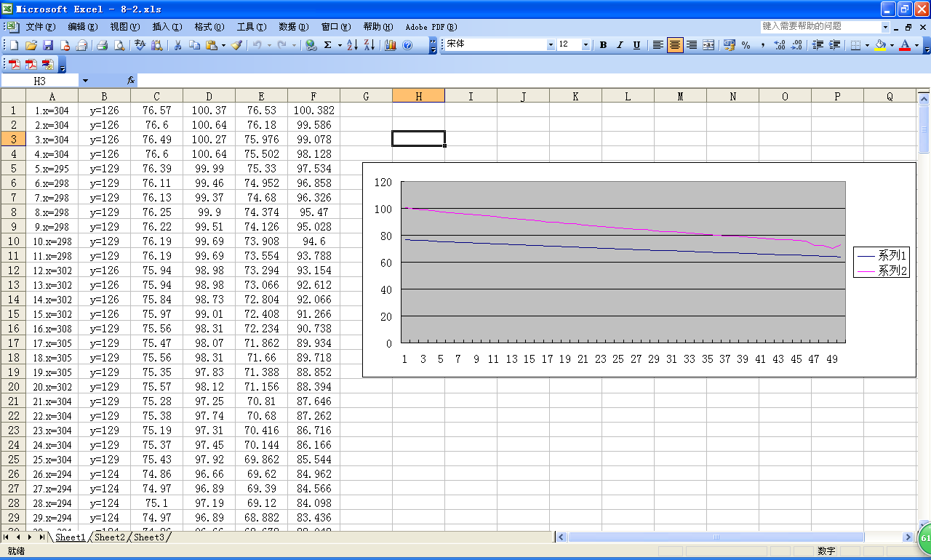Create a new blank workbook

(14, 45)
